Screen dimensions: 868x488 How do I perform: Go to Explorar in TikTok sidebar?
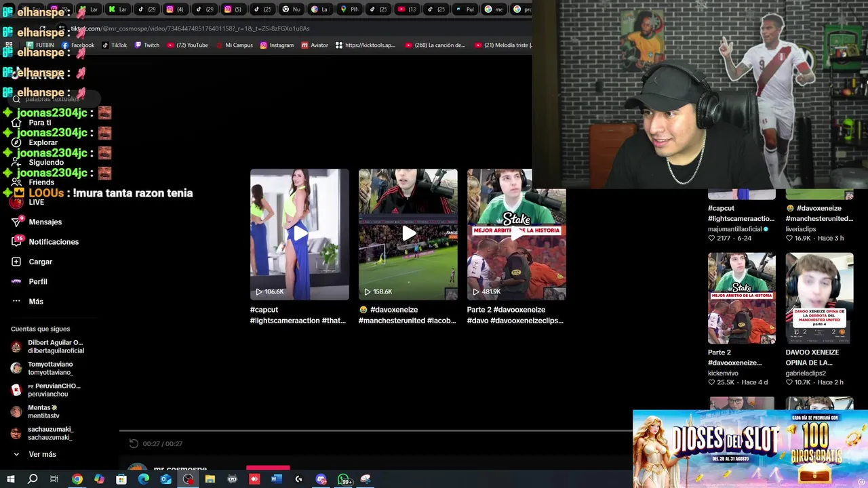[x=43, y=143]
